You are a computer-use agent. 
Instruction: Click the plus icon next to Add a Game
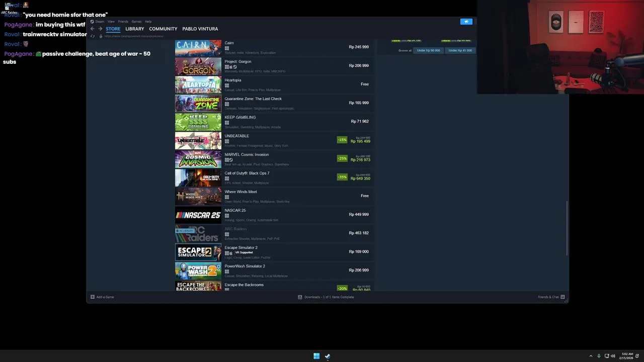pyautogui.click(x=93, y=297)
